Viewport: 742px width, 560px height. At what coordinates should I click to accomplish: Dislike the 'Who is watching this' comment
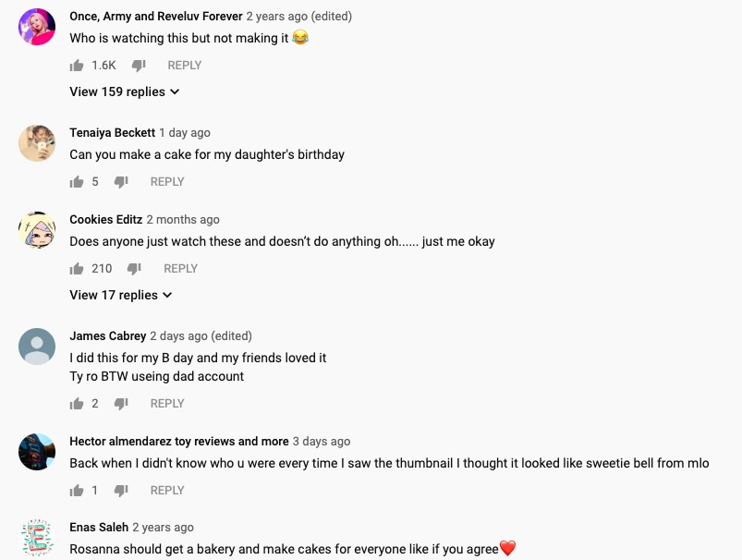[x=139, y=66]
